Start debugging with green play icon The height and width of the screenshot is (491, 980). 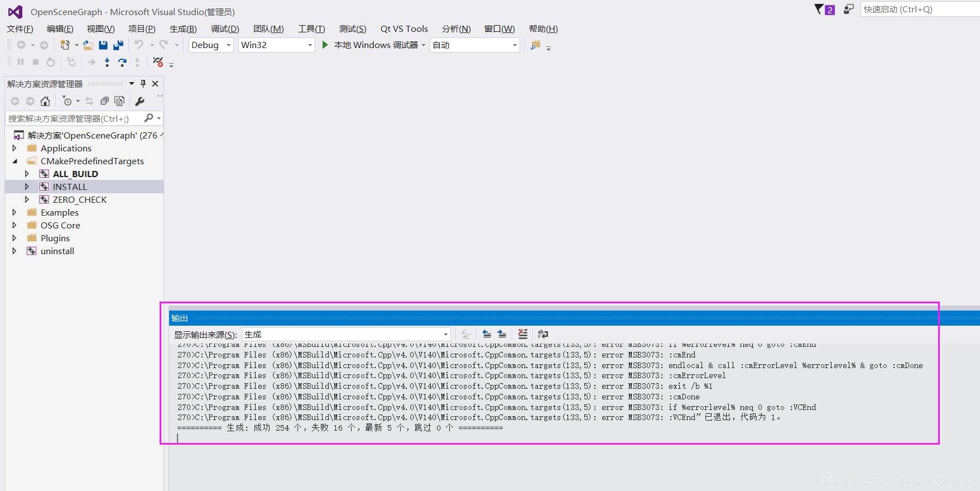pyautogui.click(x=325, y=45)
